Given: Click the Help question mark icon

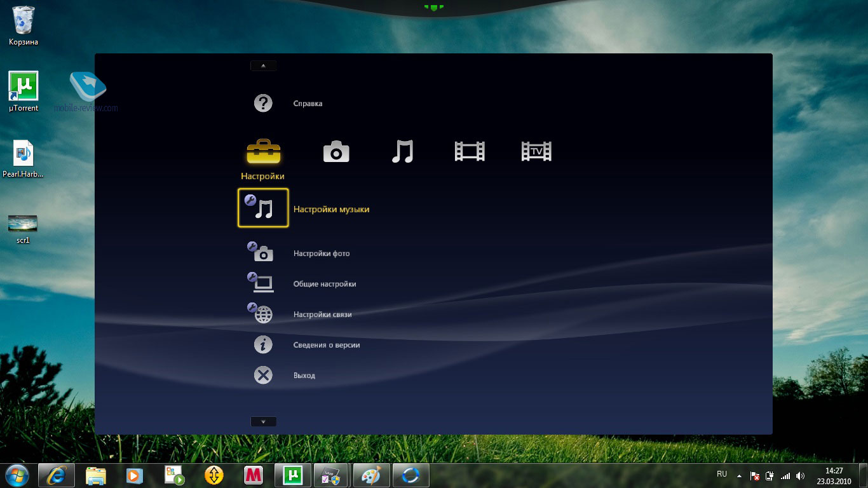Looking at the screenshot, I should (263, 103).
